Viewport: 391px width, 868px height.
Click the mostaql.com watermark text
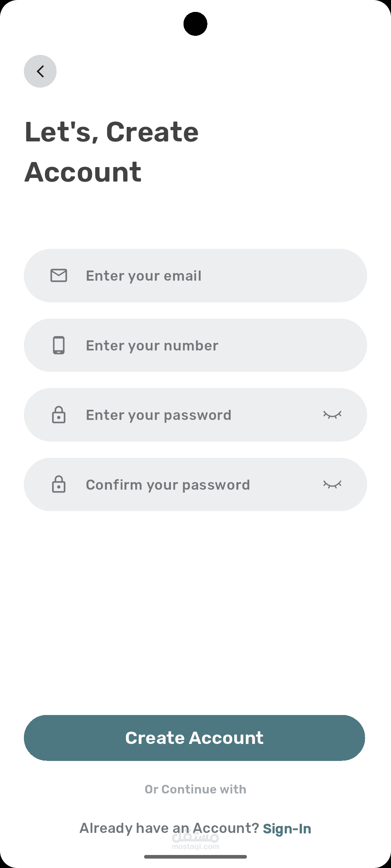195,847
